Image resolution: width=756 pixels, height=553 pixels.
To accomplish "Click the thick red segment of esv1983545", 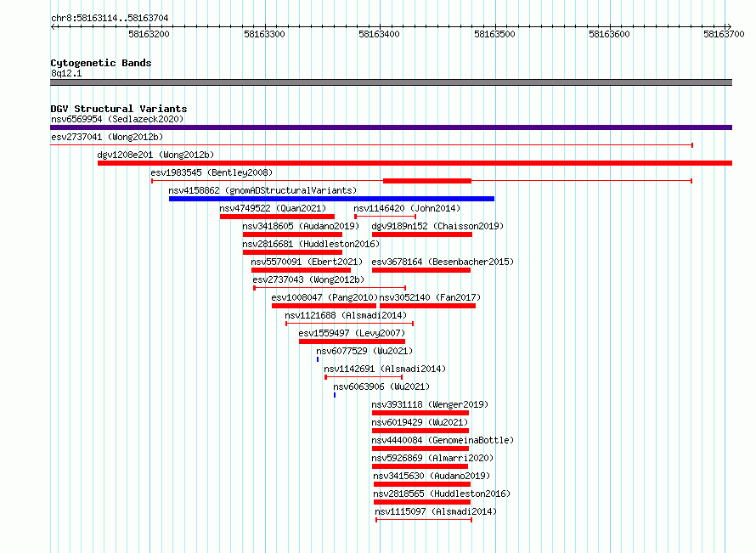I will (427, 181).
